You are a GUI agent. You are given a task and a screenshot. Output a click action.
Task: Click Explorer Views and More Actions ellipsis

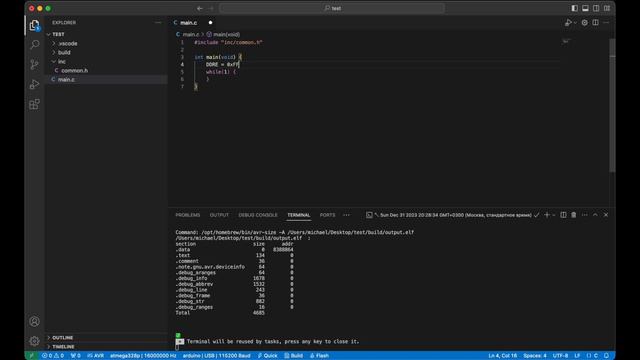[158, 23]
